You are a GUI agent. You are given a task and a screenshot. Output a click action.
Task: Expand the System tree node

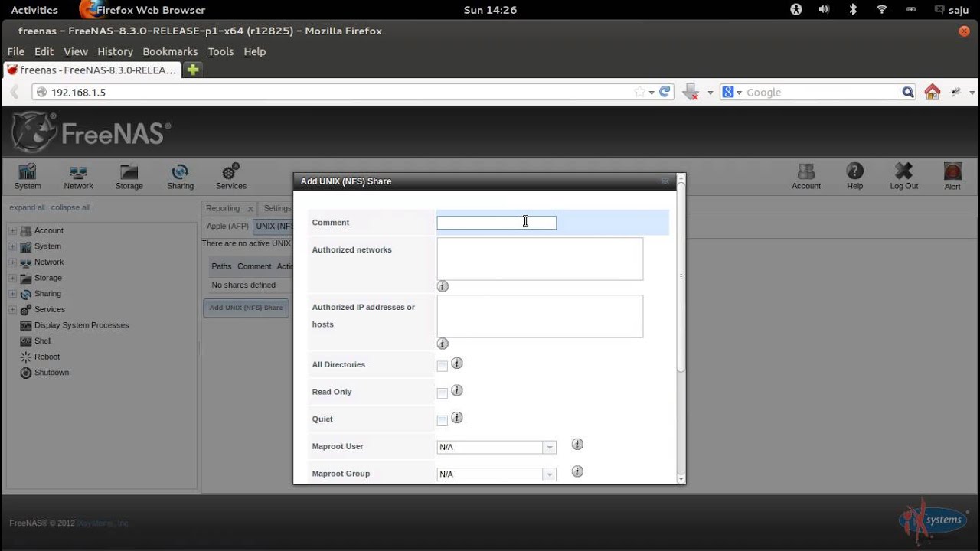(x=12, y=246)
